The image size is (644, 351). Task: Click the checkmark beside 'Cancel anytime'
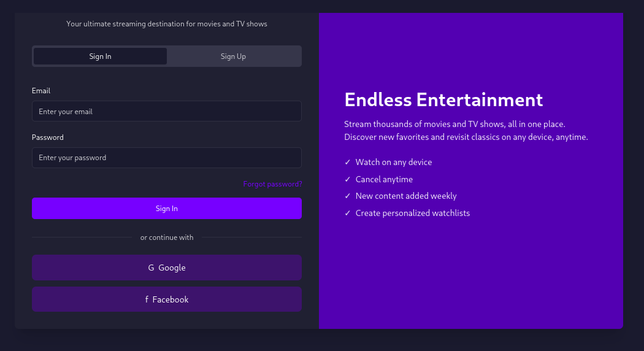348,180
